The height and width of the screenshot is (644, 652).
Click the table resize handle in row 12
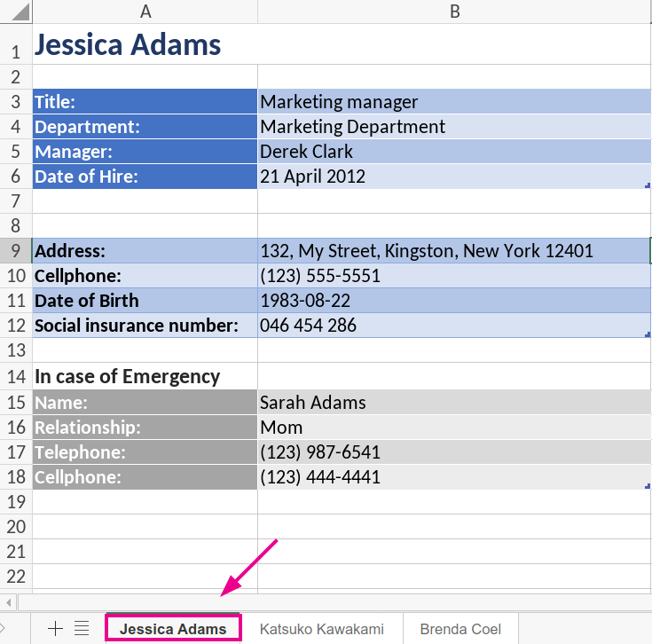tap(648, 334)
